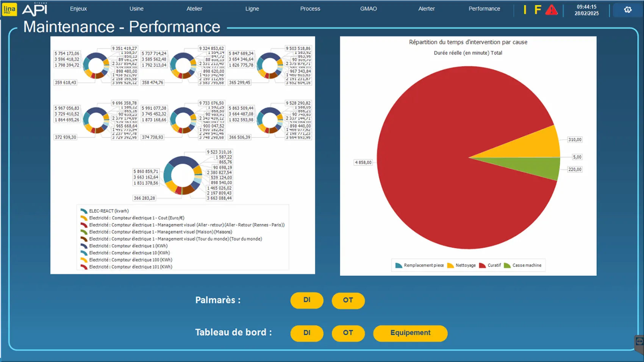Open the GMAO menu
This screenshot has height=362, width=644.
(368, 9)
